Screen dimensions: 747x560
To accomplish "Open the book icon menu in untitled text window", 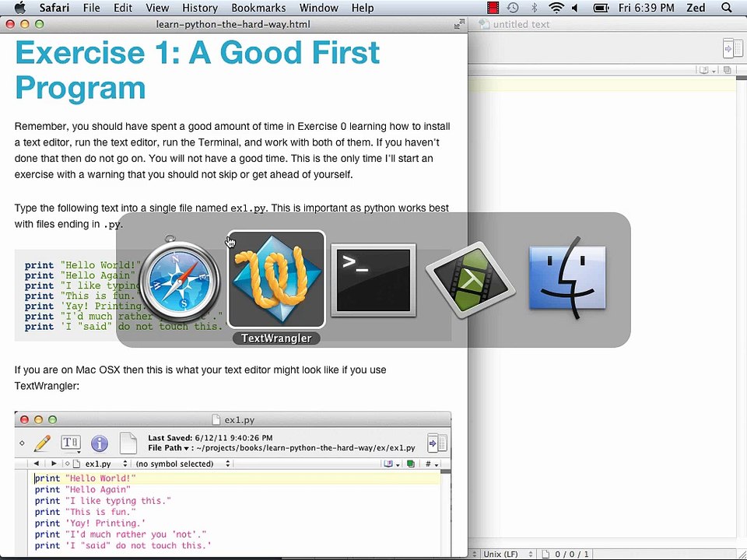I will pos(707,70).
